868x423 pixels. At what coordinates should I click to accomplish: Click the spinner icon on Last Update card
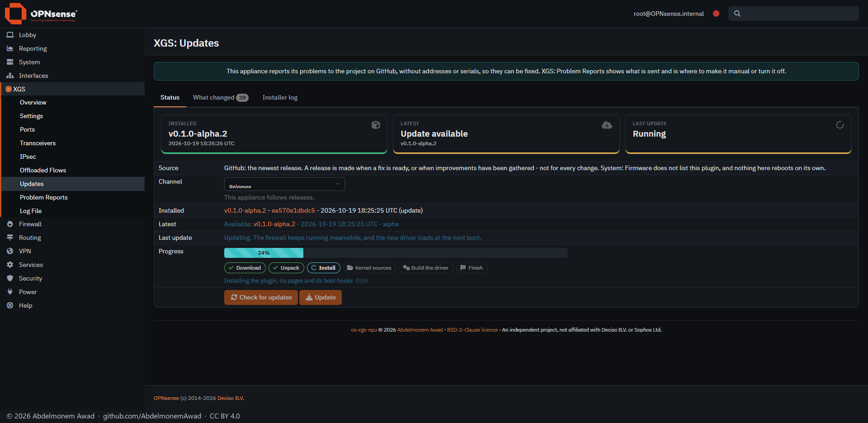click(840, 125)
